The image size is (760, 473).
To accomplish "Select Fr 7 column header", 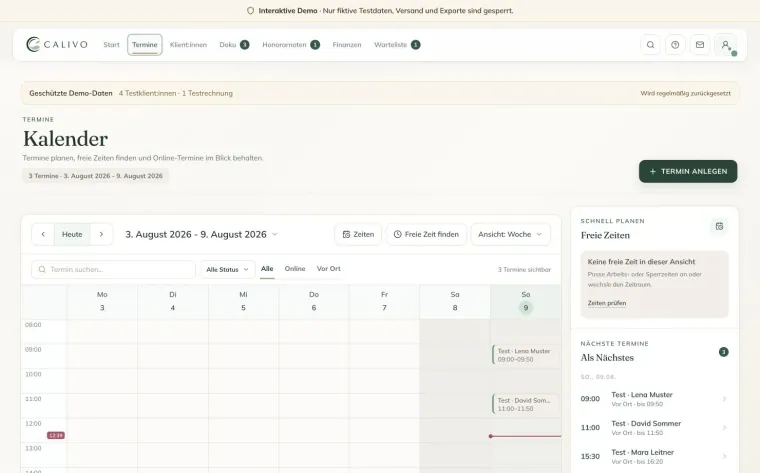I will (384, 301).
